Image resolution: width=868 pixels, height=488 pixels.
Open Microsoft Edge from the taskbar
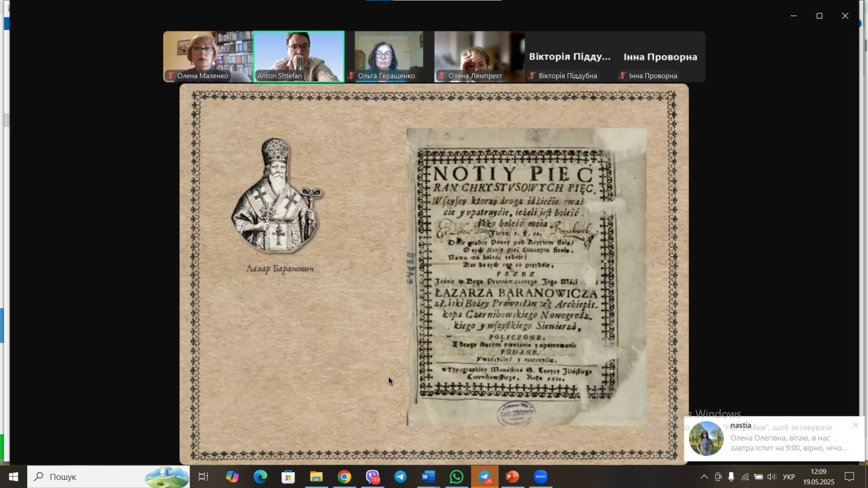(x=260, y=477)
